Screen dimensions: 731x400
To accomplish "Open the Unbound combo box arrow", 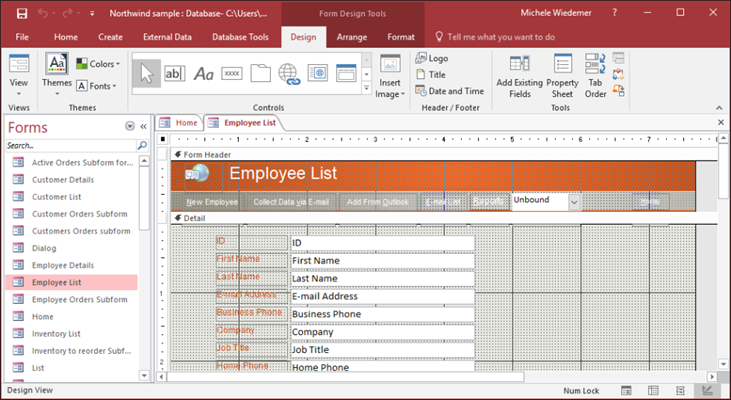I will point(574,202).
